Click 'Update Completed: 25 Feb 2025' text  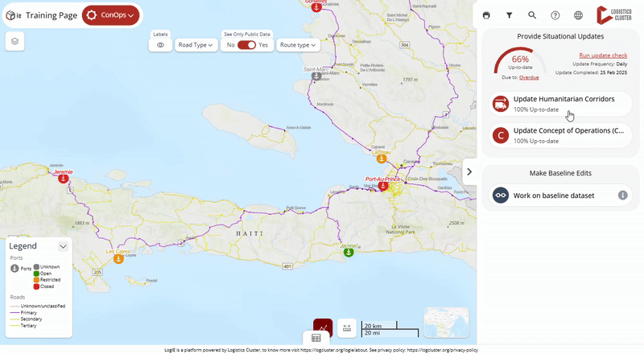[x=592, y=72]
